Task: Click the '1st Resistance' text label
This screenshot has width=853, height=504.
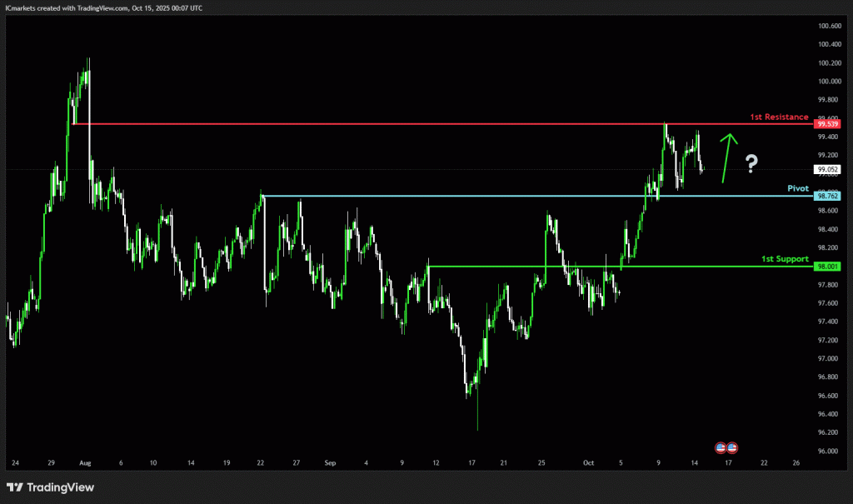Action: 779,117
